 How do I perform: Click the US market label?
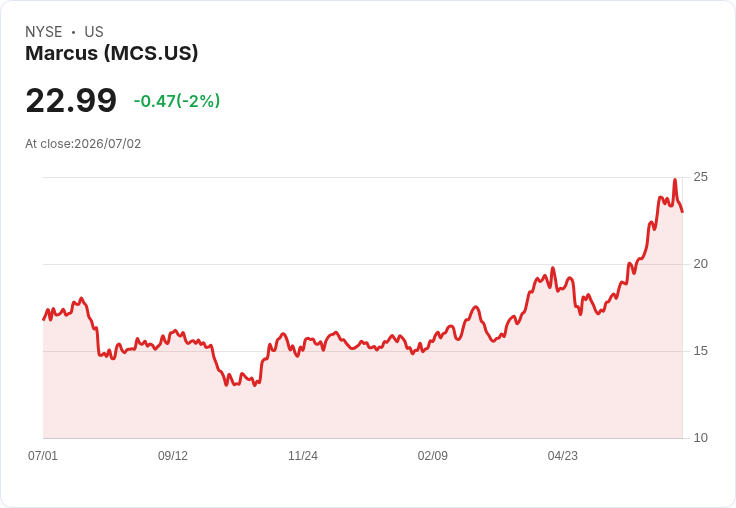94,32
